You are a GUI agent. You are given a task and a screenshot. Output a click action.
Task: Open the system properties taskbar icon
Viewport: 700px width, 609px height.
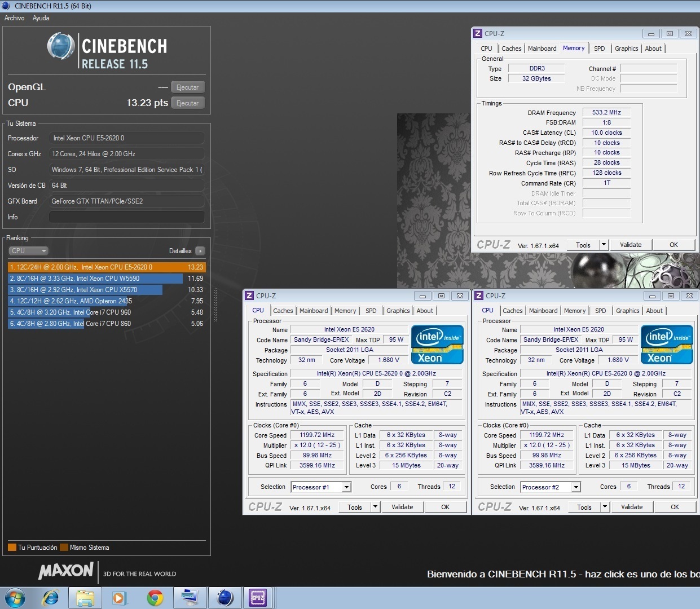(x=190, y=598)
